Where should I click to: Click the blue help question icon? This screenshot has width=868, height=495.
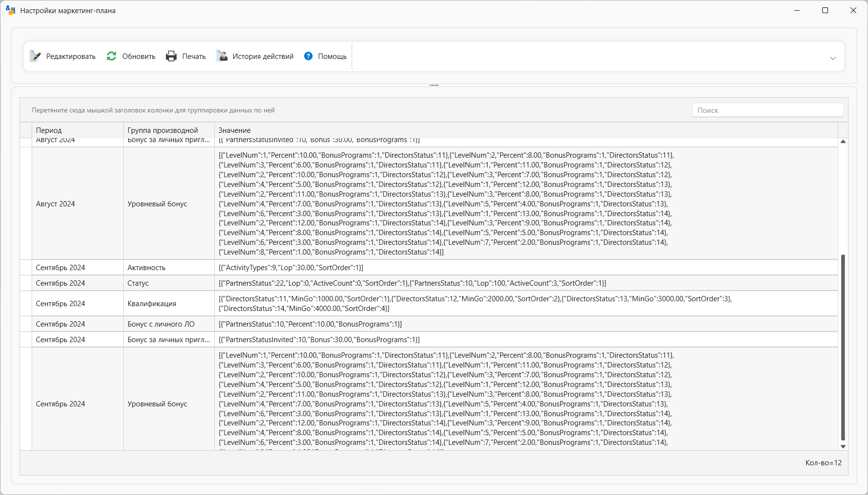click(308, 56)
